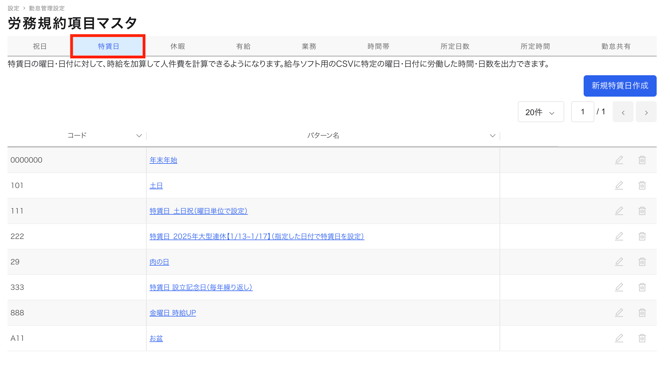Delete the 肉の日 row
This screenshot has width=670, height=368.
642,262
